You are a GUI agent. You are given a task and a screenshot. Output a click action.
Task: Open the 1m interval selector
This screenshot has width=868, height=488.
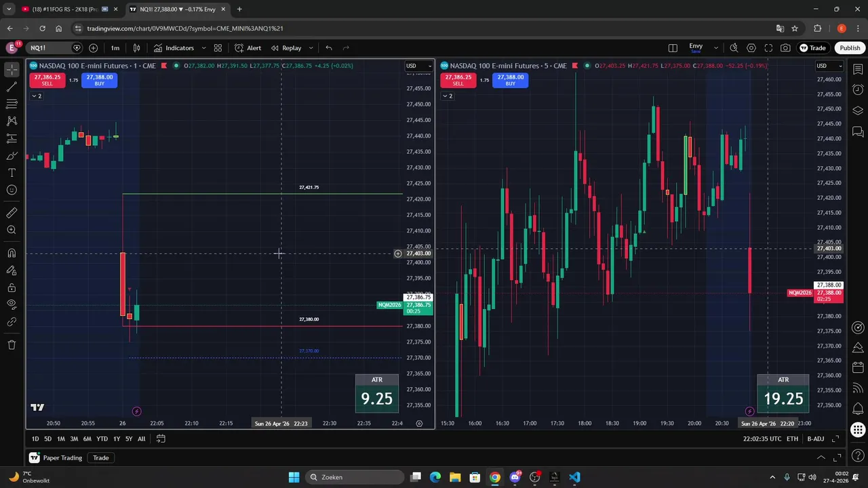115,48
